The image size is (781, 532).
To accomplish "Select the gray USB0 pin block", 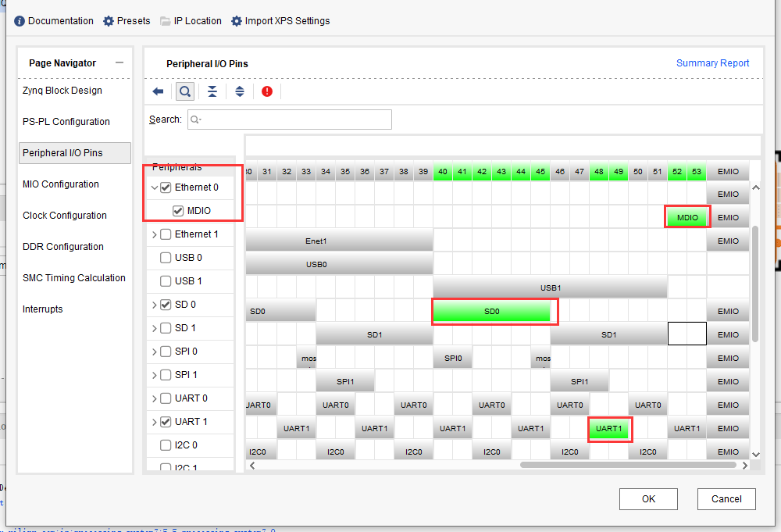I will click(339, 264).
